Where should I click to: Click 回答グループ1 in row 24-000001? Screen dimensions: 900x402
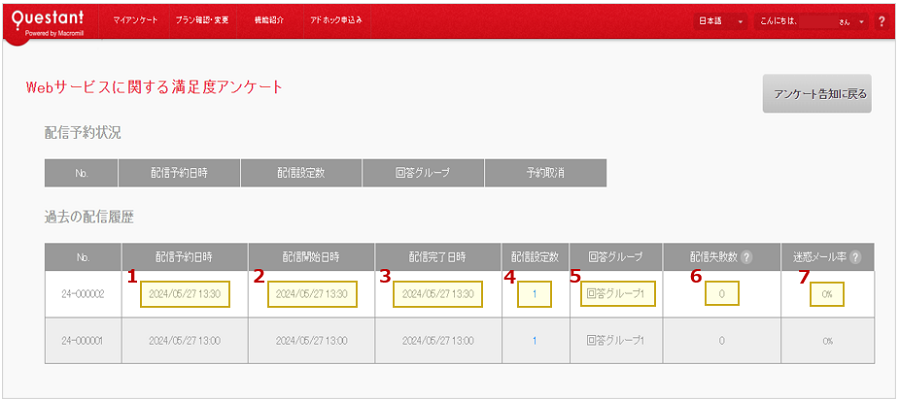point(616,341)
